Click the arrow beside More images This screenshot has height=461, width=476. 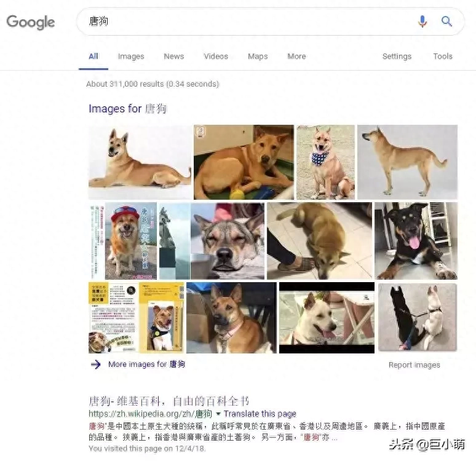(x=95, y=364)
